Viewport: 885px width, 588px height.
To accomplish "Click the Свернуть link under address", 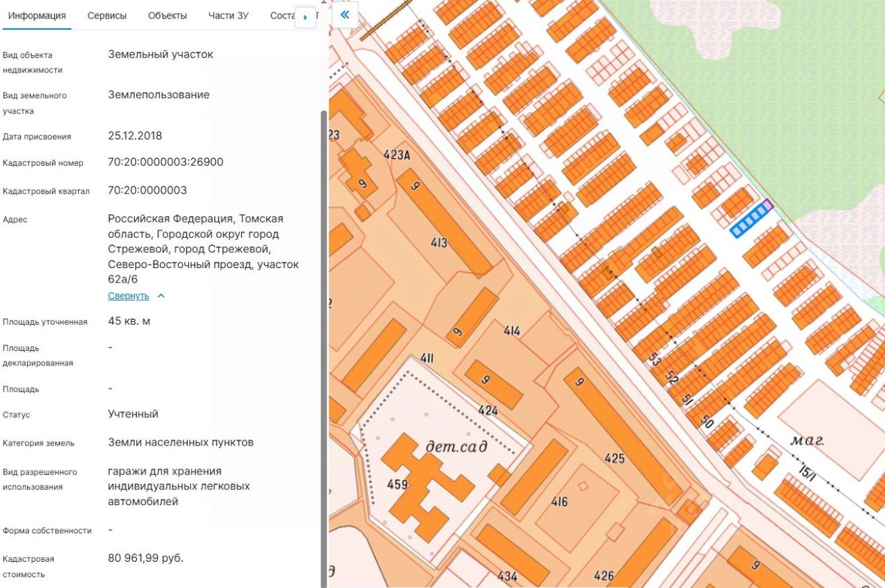I will tap(128, 296).
